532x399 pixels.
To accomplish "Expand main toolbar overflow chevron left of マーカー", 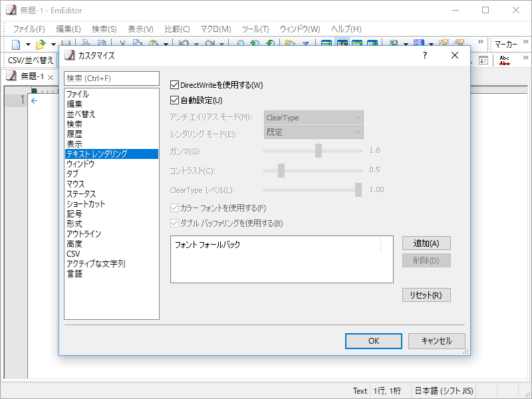I will click(480, 41).
